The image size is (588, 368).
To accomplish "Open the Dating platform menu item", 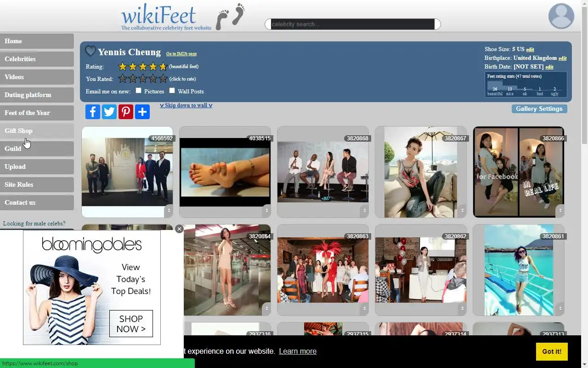I will coord(37,95).
